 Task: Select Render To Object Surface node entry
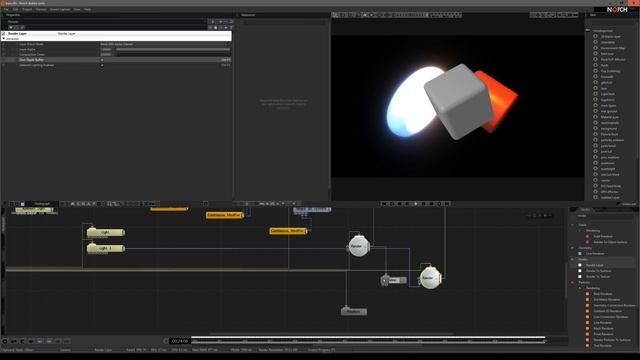[x=610, y=242]
